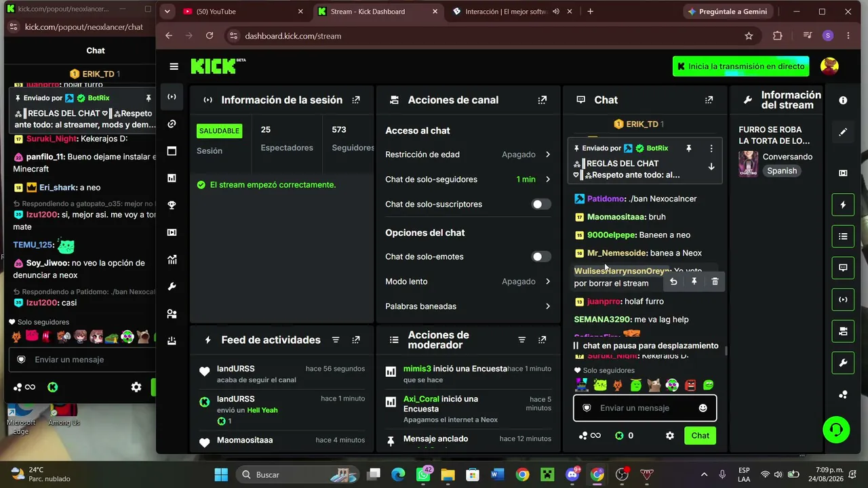The image size is (868, 488).
Task: Delete WulisesHarrynsonOreyn's chat message
Action: (x=715, y=282)
